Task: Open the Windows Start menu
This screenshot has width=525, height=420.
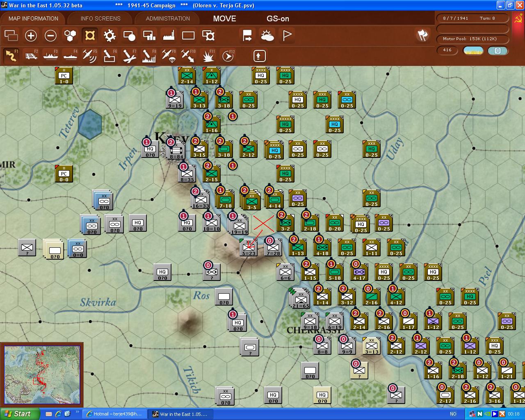Action: click(x=20, y=414)
